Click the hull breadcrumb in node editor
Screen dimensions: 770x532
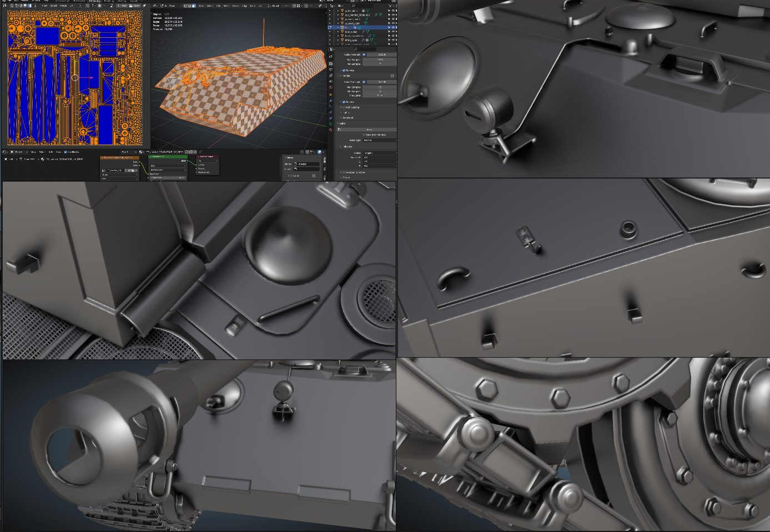[9, 159]
